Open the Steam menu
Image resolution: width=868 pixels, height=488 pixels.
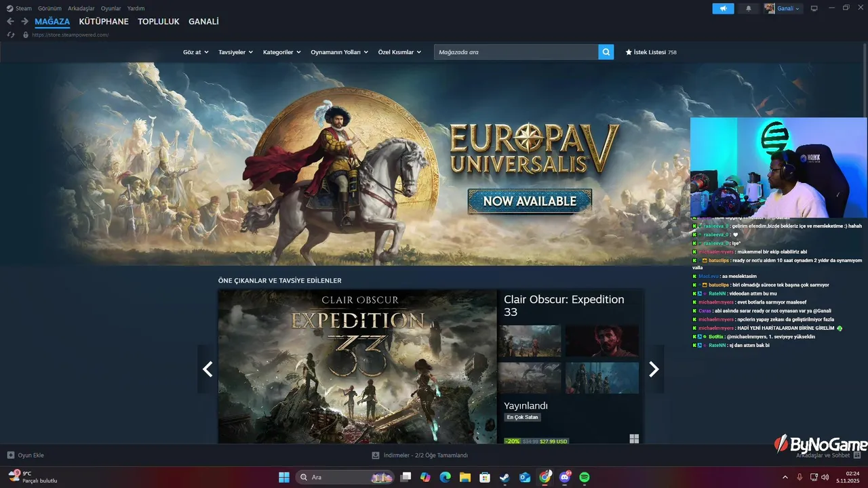click(x=19, y=8)
